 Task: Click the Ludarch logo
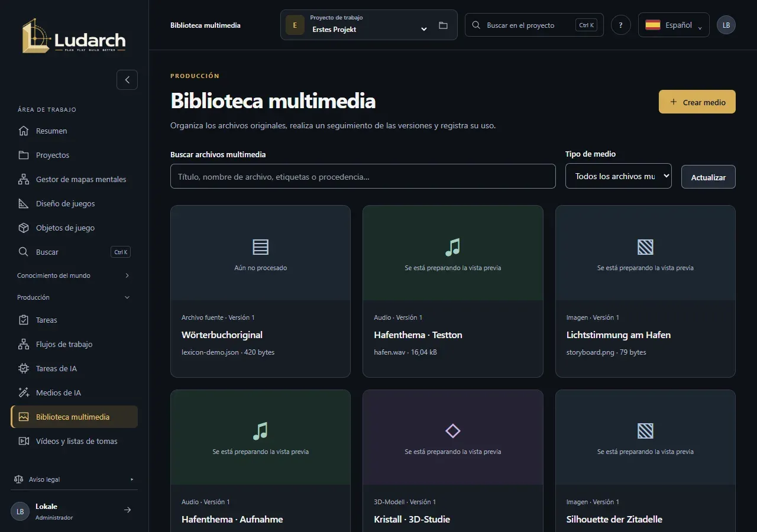tap(74, 35)
